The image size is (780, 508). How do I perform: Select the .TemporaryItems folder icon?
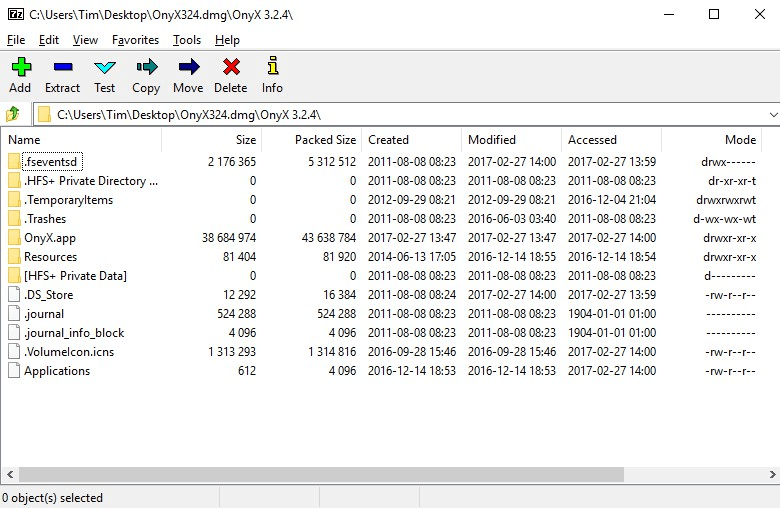14,200
